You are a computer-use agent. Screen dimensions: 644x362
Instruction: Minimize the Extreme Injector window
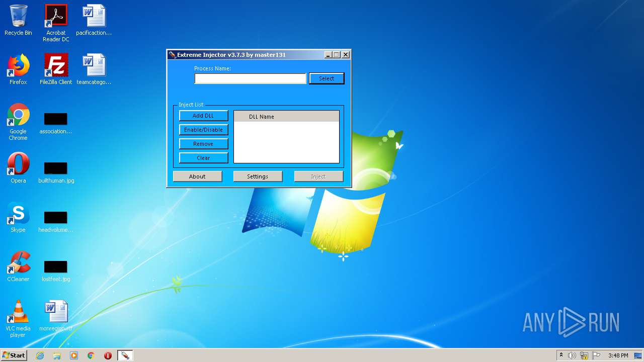tap(328, 55)
